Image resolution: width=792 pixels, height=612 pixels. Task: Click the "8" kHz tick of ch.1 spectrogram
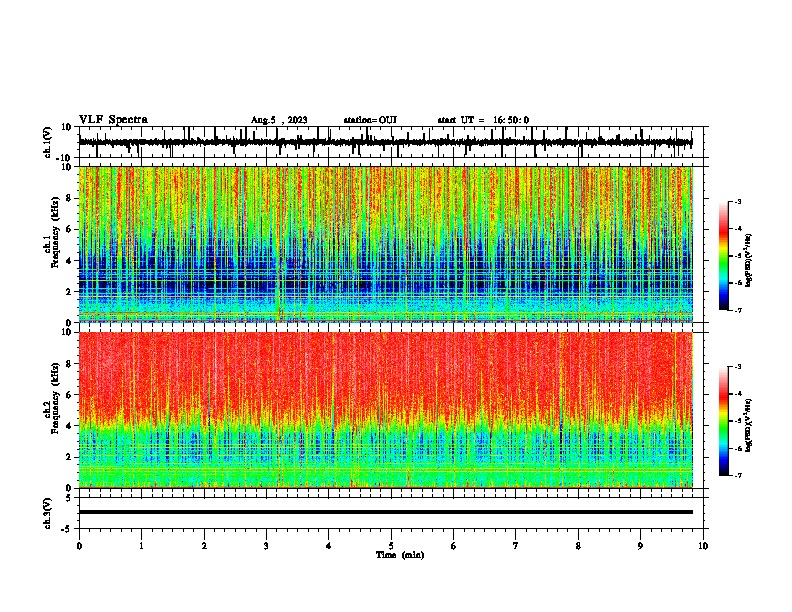[69, 198]
